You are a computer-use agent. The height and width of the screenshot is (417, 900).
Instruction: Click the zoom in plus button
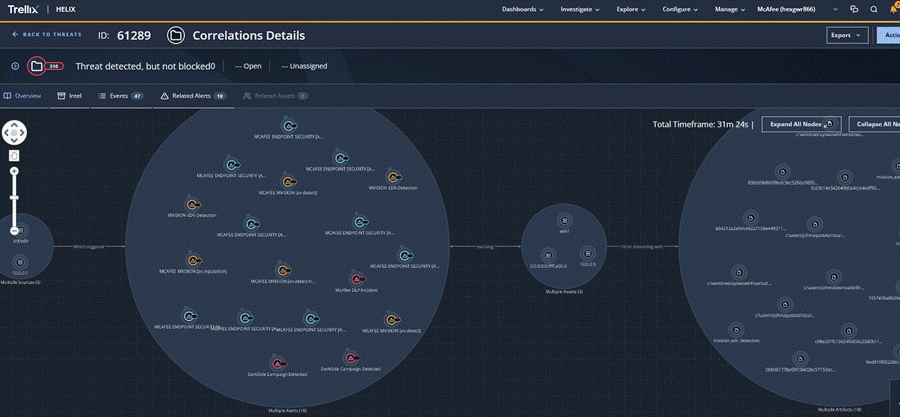(14, 171)
